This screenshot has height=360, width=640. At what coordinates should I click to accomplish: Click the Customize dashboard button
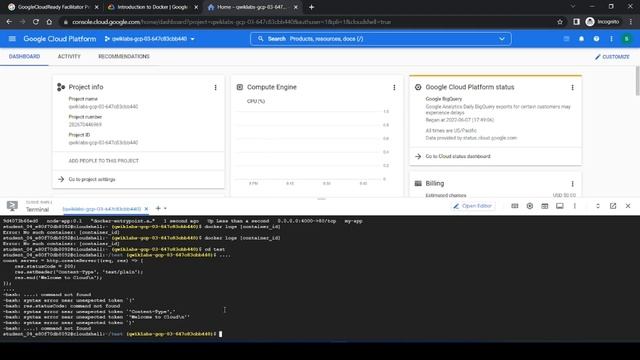(x=612, y=57)
